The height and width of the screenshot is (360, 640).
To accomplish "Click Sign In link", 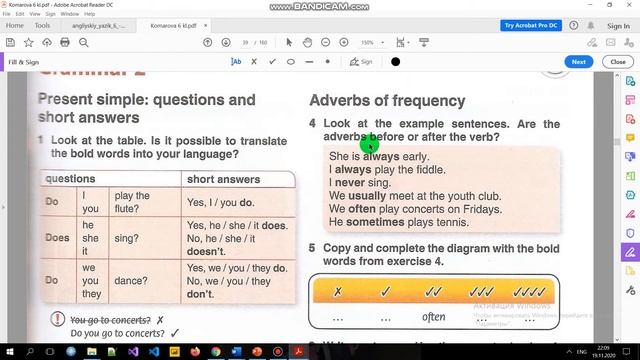I will point(618,26).
